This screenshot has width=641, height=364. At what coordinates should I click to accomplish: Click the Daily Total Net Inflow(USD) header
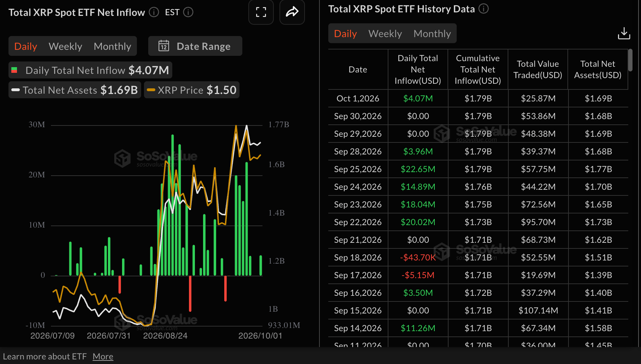point(418,70)
